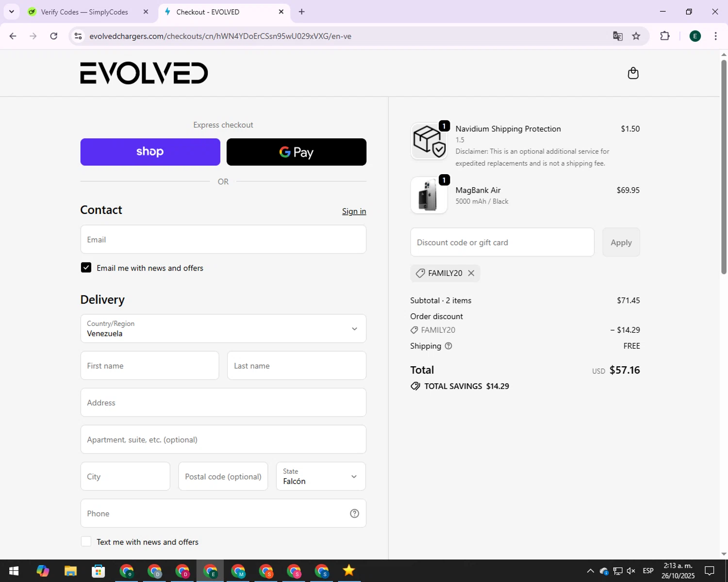
Task: Expand the Country/Region dropdown
Action: 223,328
